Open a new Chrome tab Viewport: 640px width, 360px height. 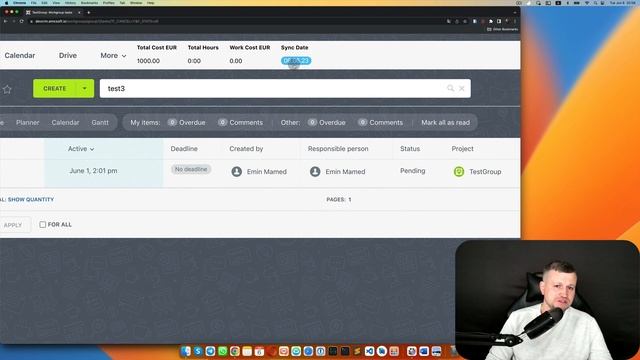click(x=89, y=13)
